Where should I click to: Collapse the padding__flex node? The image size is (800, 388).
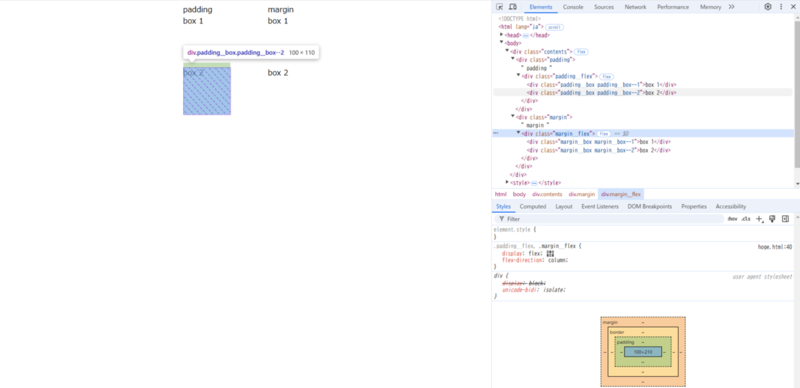(x=518, y=76)
